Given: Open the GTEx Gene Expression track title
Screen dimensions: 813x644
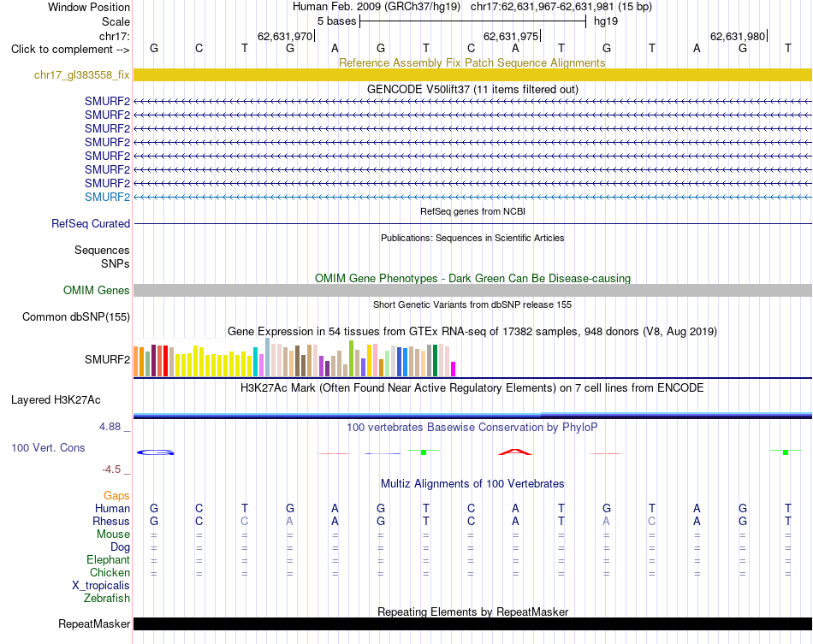Looking at the screenshot, I should 472,331.
